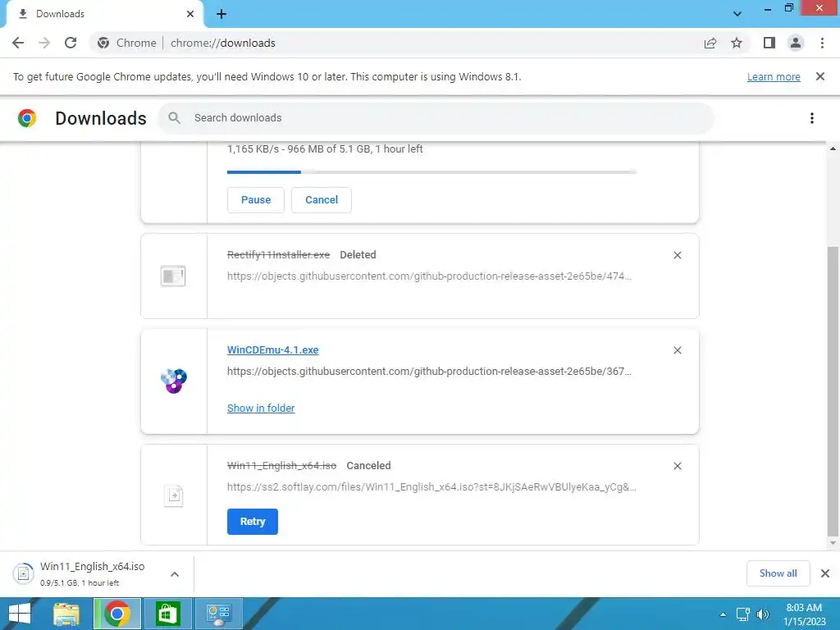Click in the Search downloads field

[436, 118]
